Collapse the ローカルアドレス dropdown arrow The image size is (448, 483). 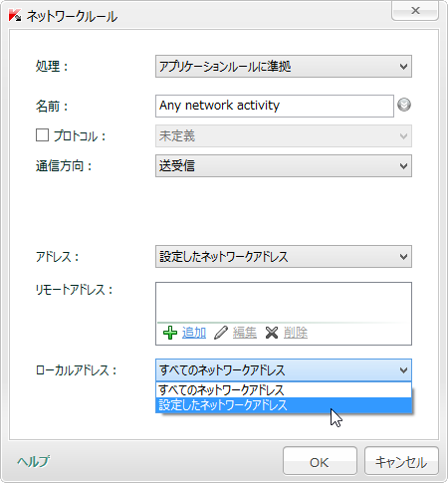pyautogui.click(x=403, y=370)
